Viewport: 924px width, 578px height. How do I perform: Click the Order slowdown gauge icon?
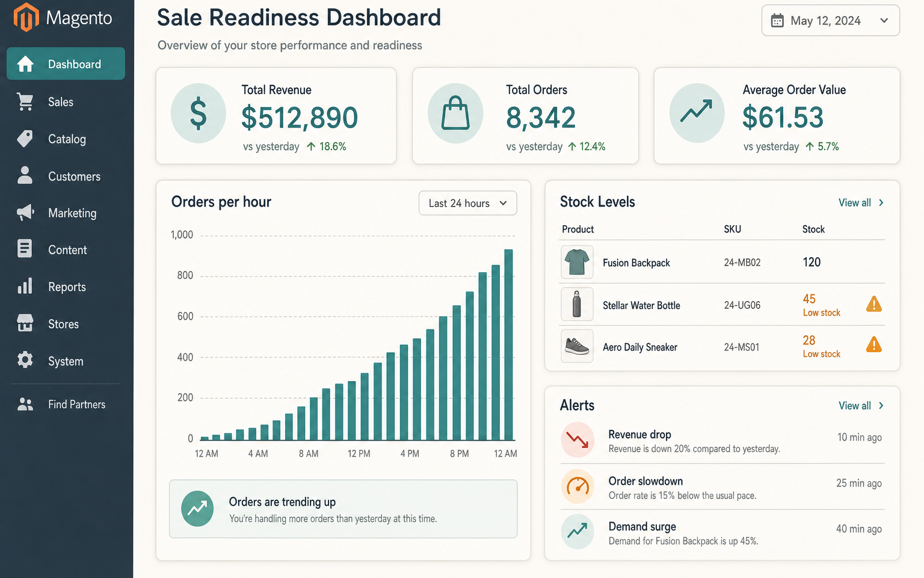coord(577,486)
